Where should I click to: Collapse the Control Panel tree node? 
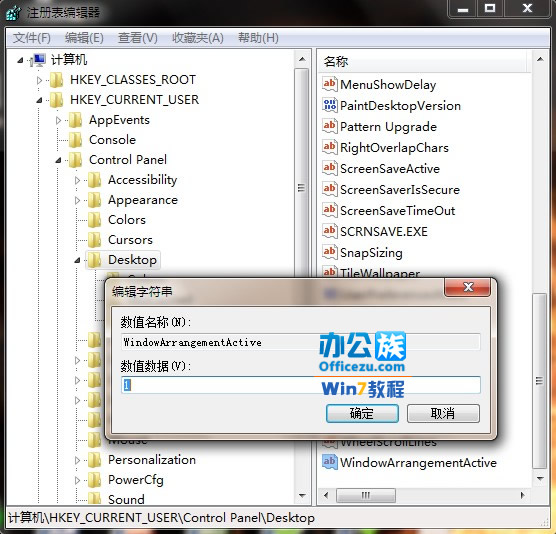tap(59, 161)
